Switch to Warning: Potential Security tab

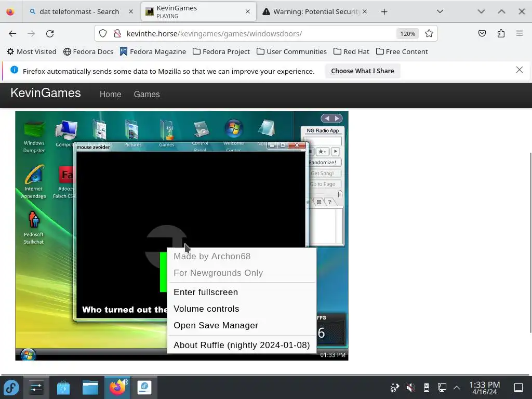(x=316, y=11)
